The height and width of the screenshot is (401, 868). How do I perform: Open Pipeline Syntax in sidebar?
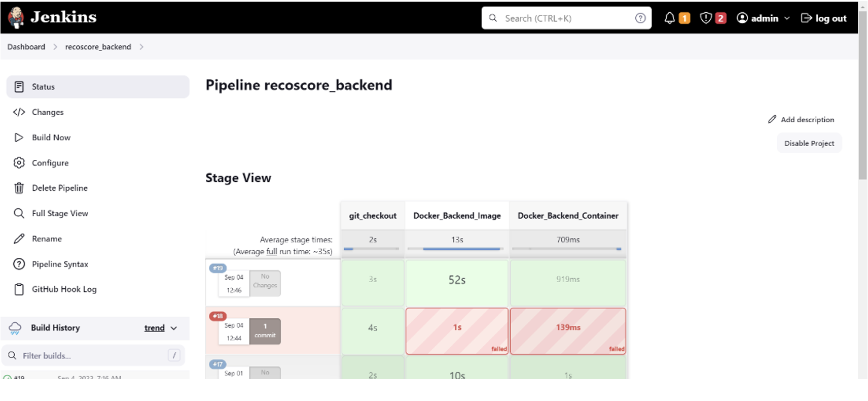[98, 264]
